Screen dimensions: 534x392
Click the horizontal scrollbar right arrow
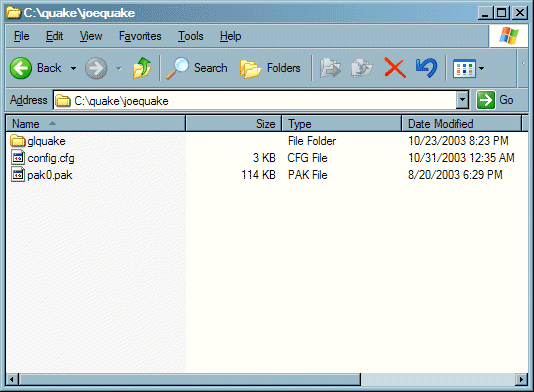click(521, 379)
